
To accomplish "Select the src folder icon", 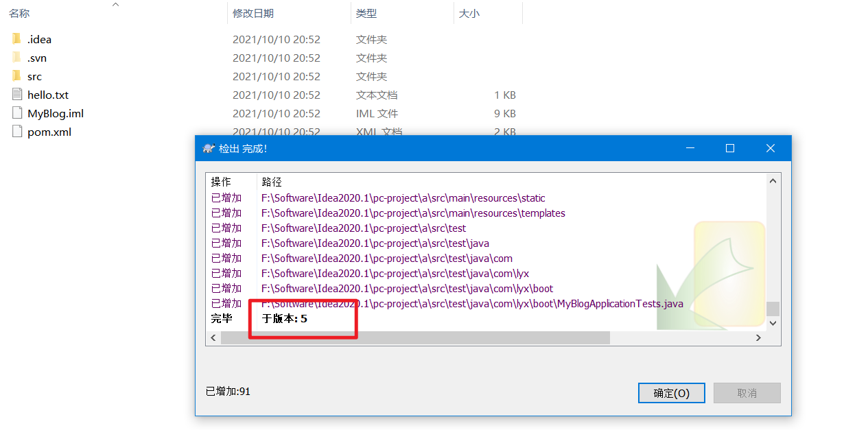I will (x=16, y=76).
